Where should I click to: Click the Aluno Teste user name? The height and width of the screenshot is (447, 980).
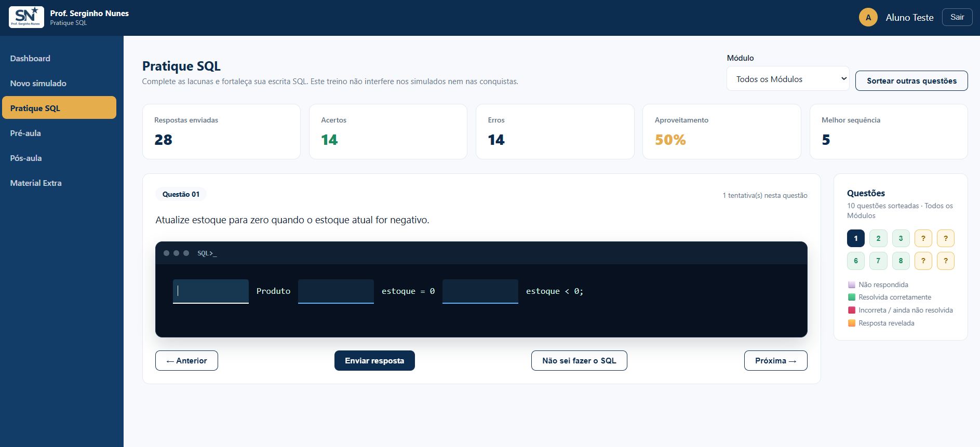point(909,18)
